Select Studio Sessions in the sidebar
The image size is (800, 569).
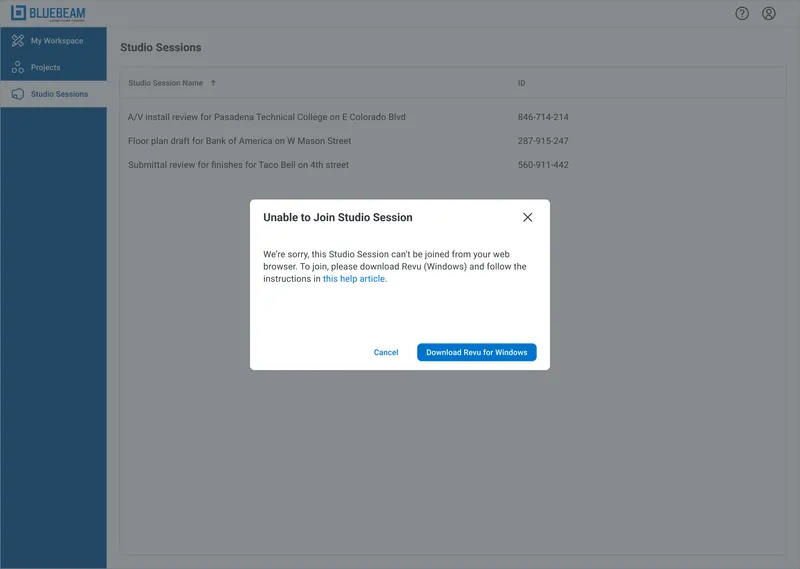54,94
